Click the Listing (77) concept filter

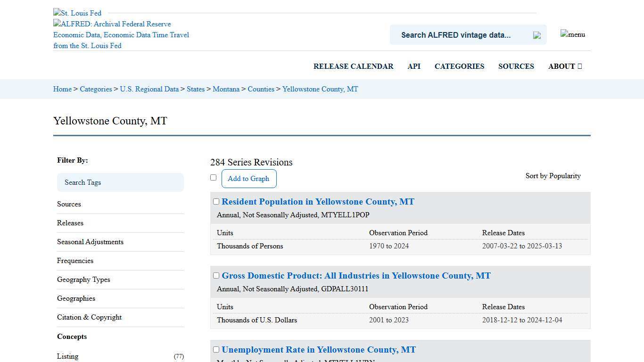point(67,356)
